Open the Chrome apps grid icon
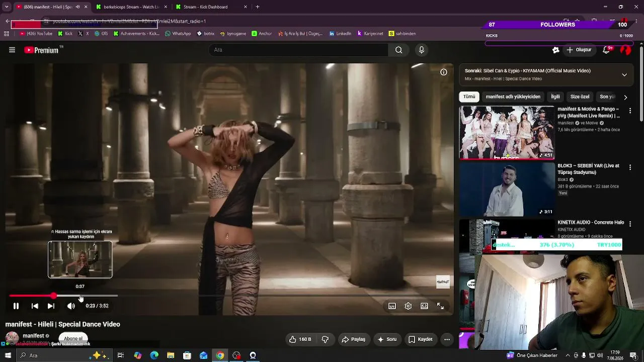Viewport: 644px width, 362px height. pos(7,34)
